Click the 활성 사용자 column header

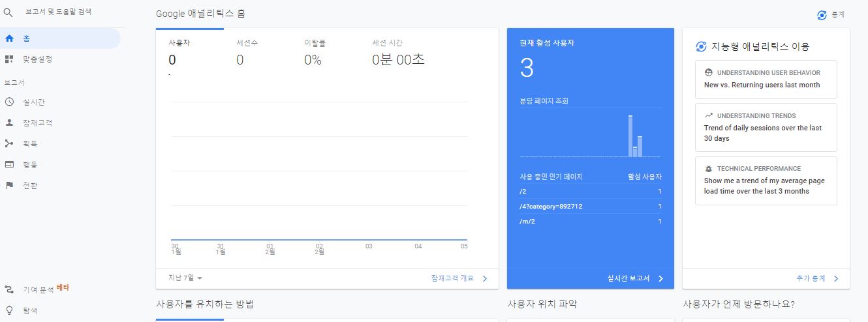644,176
